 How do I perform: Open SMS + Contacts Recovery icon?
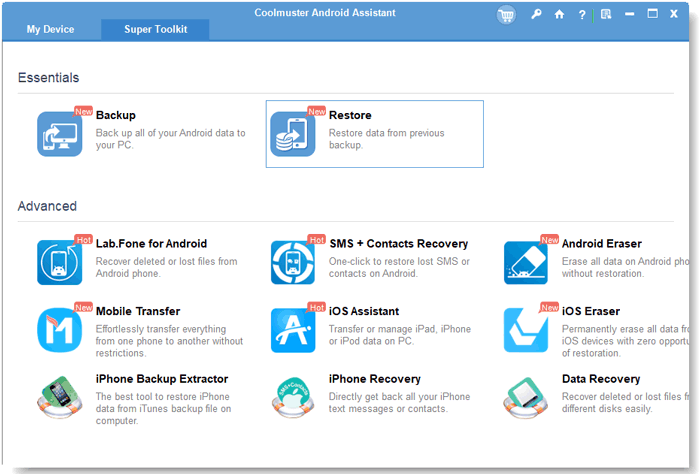[293, 262]
